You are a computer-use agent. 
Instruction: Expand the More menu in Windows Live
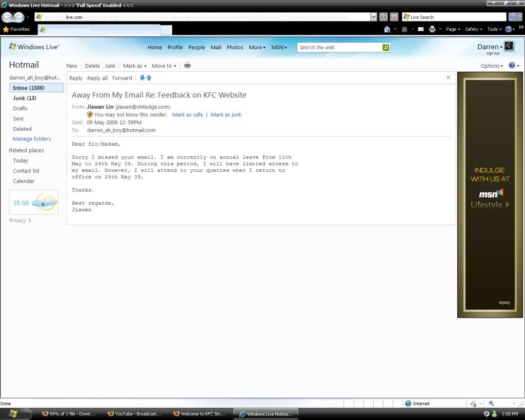(x=257, y=47)
